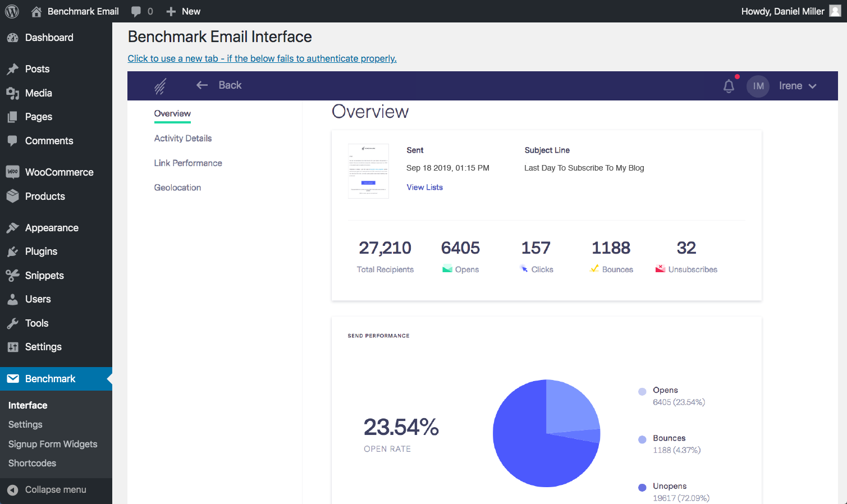847x504 pixels.
Task: Click the Opens legend color dot
Action: [x=642, y=392]
